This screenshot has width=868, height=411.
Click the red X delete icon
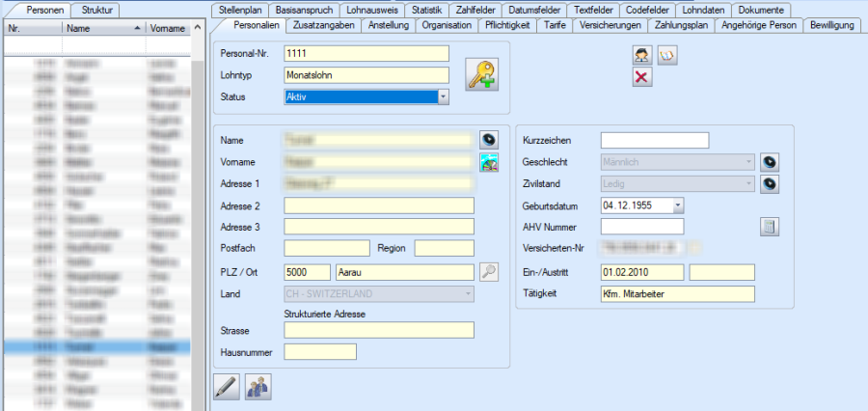[x=641, y=77]
